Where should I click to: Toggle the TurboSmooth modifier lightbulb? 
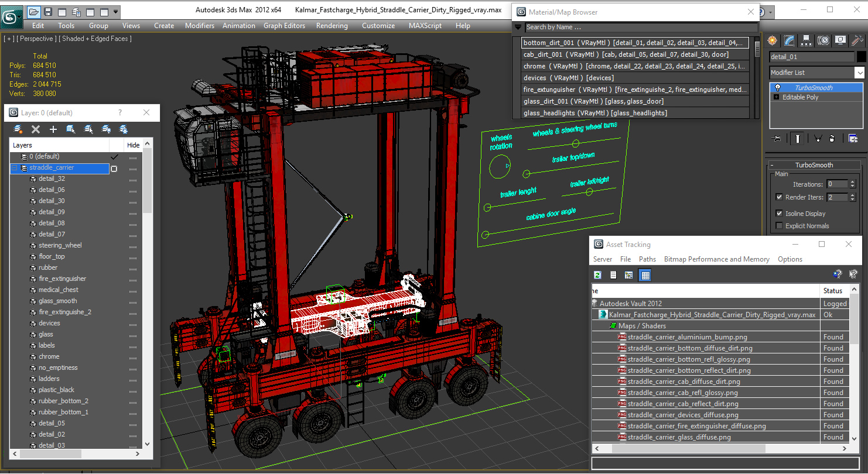point(777,87)
